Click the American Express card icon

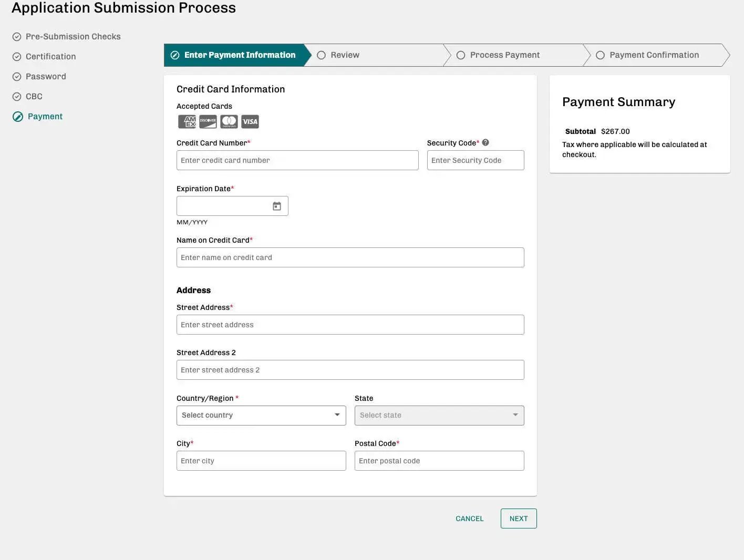[x=187, y=122]
